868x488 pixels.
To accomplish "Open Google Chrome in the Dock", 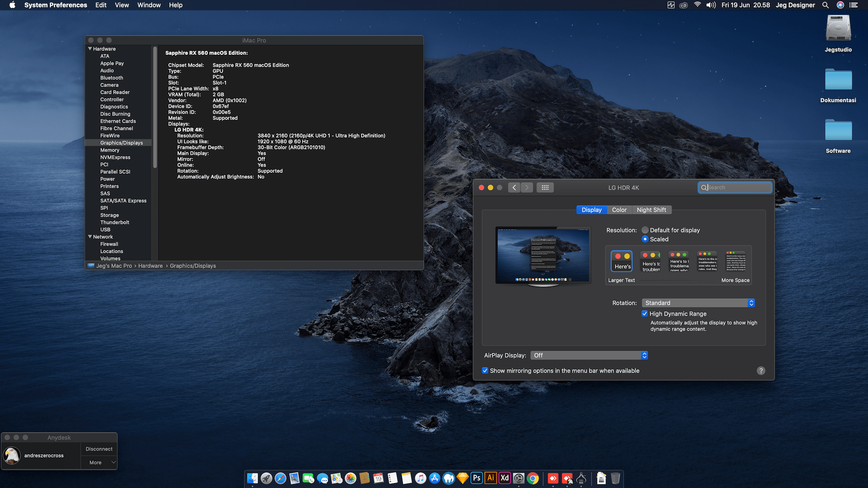I will pos(533,478).
